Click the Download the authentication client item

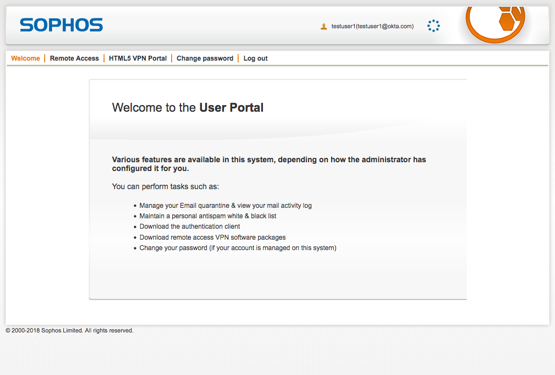tap(190, 226)
